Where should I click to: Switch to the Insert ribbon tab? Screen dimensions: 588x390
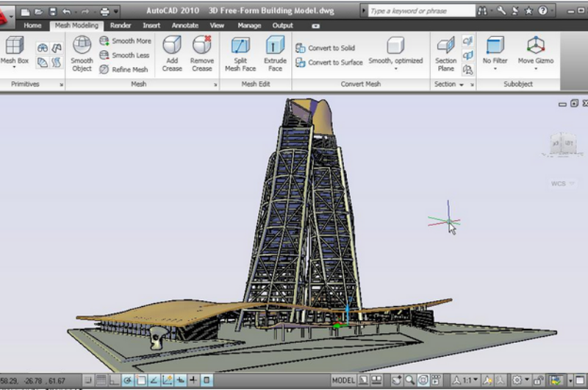[151, 26]
